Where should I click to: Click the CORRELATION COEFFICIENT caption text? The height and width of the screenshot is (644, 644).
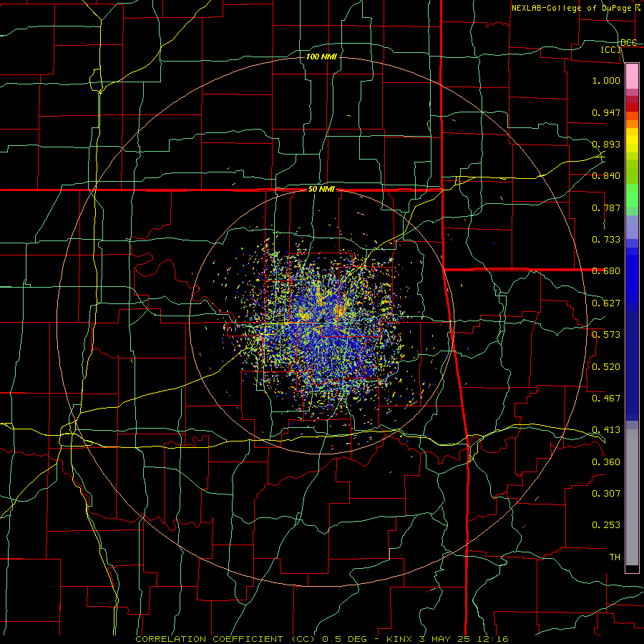pos(209,639)
